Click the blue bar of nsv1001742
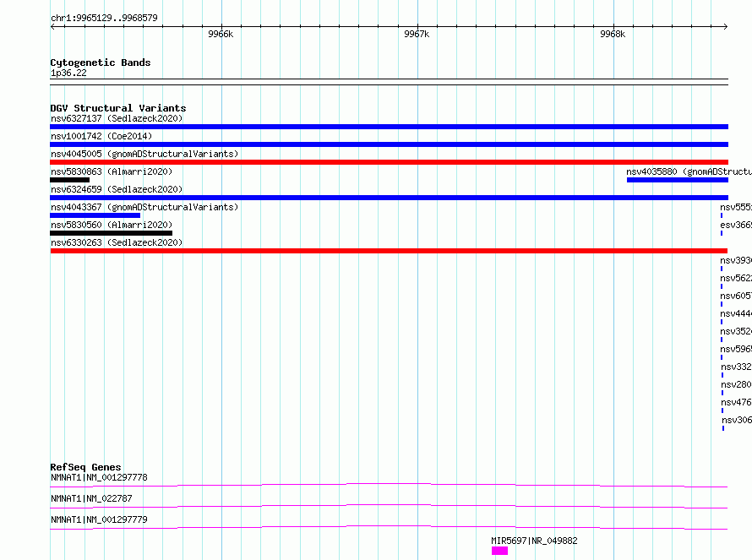 click(389, 144)
